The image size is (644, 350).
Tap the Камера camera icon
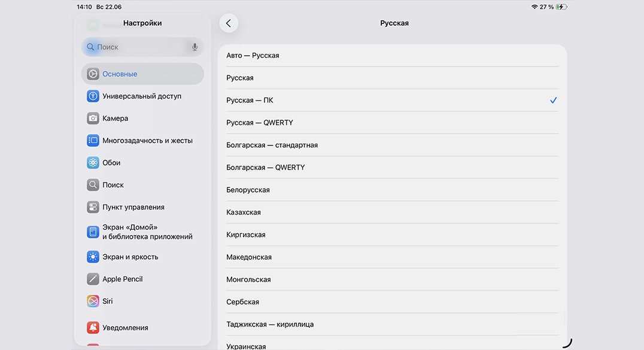point(93,118)
